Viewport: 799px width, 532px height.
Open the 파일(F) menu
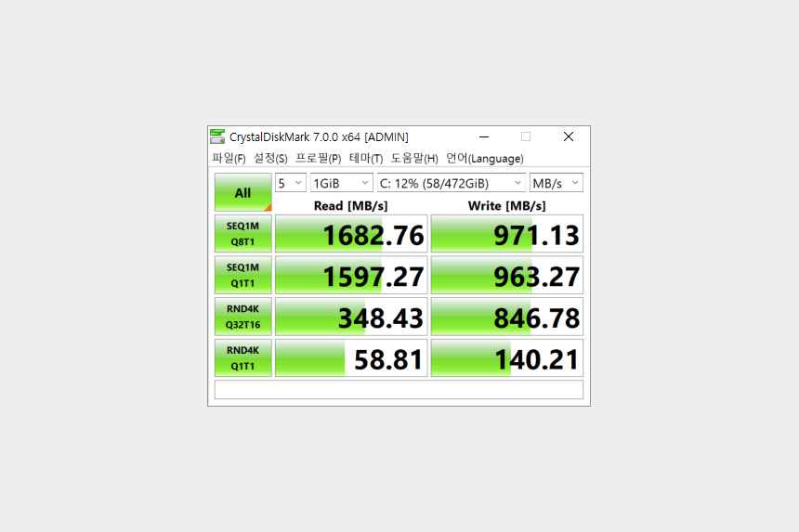point(229,159)
